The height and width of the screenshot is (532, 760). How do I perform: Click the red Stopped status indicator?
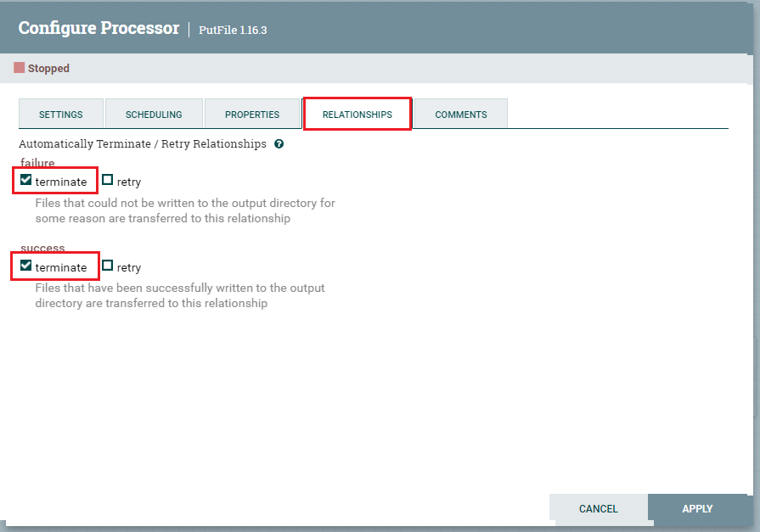click(19, 67)
